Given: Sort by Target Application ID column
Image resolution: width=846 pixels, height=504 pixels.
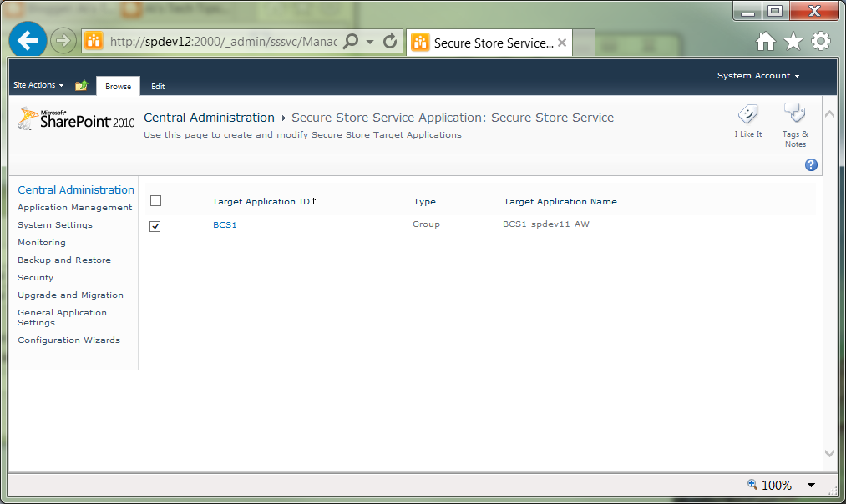Looking at the screenshot, I should (263, 202).
